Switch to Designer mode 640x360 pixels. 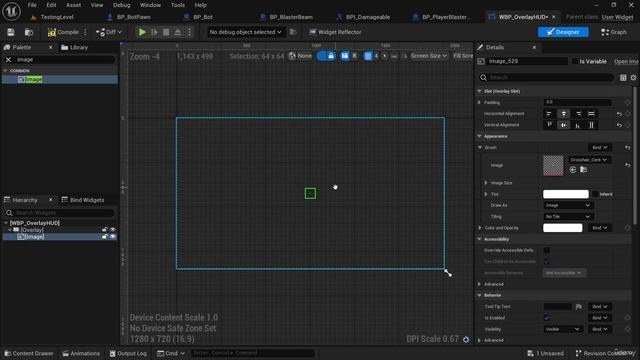point(563,32)
